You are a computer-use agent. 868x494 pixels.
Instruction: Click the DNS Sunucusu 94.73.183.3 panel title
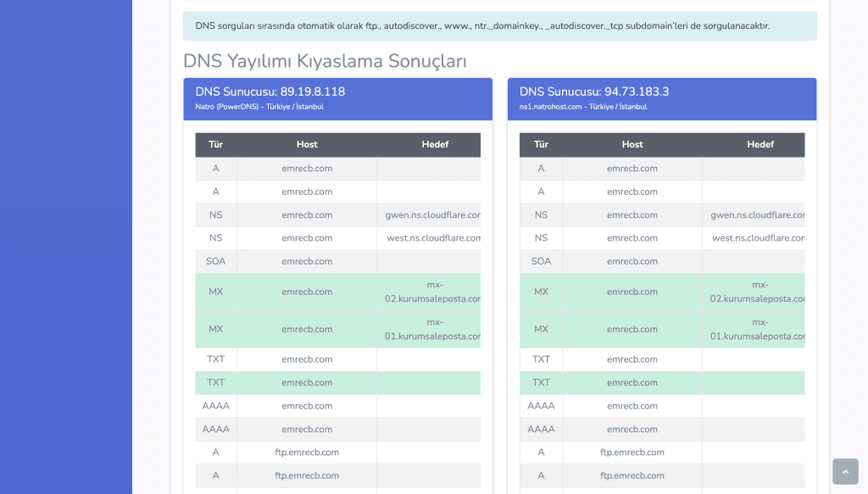[593, 92]
